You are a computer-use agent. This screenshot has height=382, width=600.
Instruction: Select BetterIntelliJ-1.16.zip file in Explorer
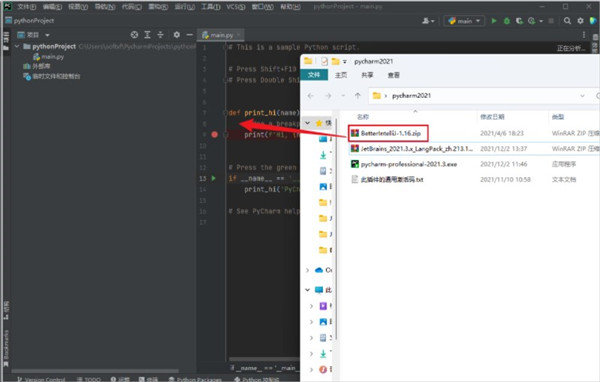coord(388,133)
